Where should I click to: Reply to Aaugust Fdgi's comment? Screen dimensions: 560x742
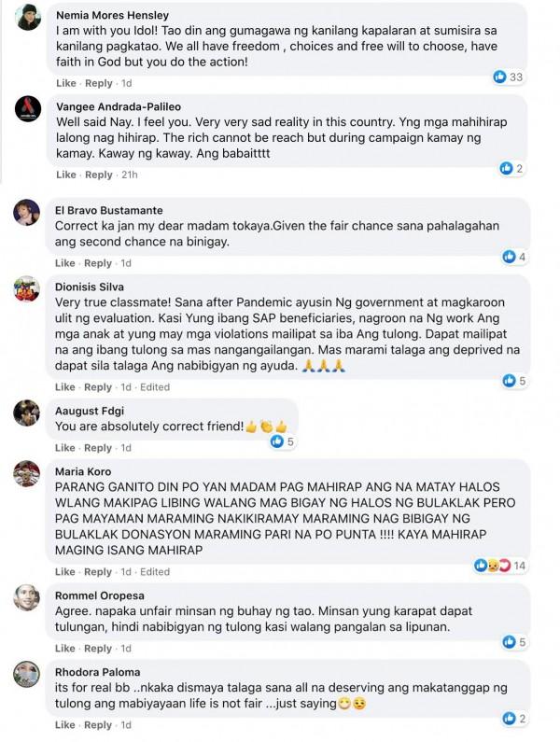[x=99, y=448]
